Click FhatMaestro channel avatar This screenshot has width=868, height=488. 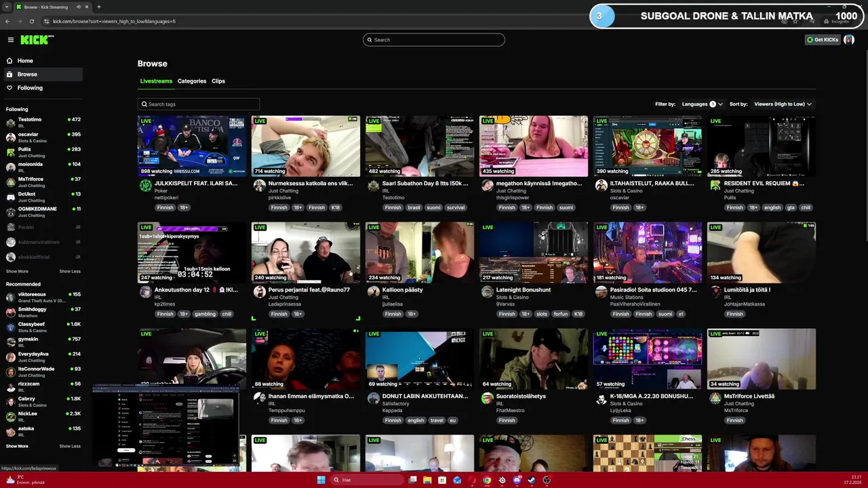point(487,399)
